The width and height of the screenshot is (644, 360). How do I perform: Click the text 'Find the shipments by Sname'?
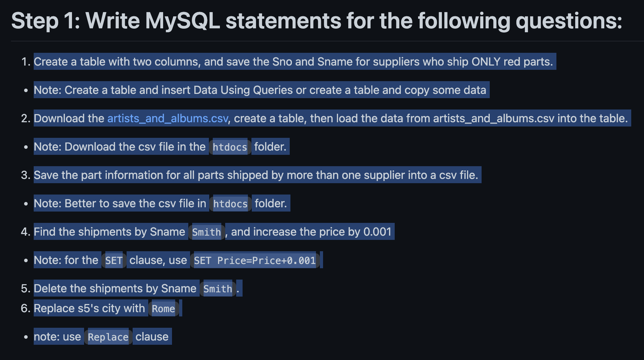[109, 232]
